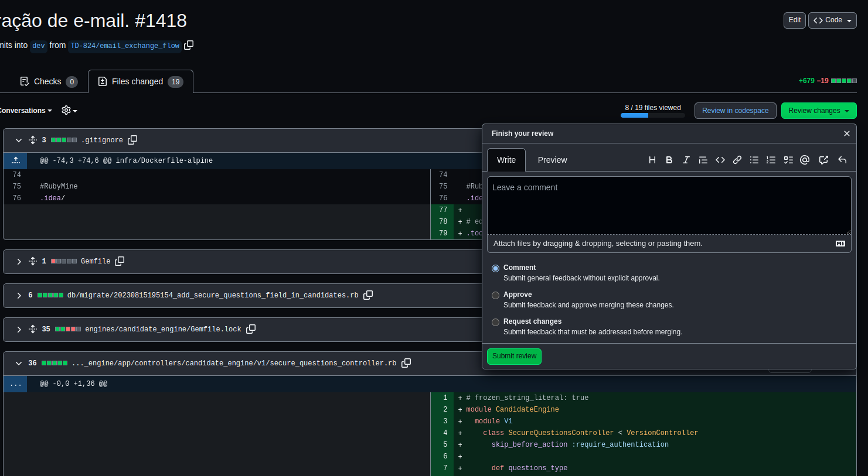
Task: Expand up hidden lines in .gitignore hunk
Action: (15, 160)
